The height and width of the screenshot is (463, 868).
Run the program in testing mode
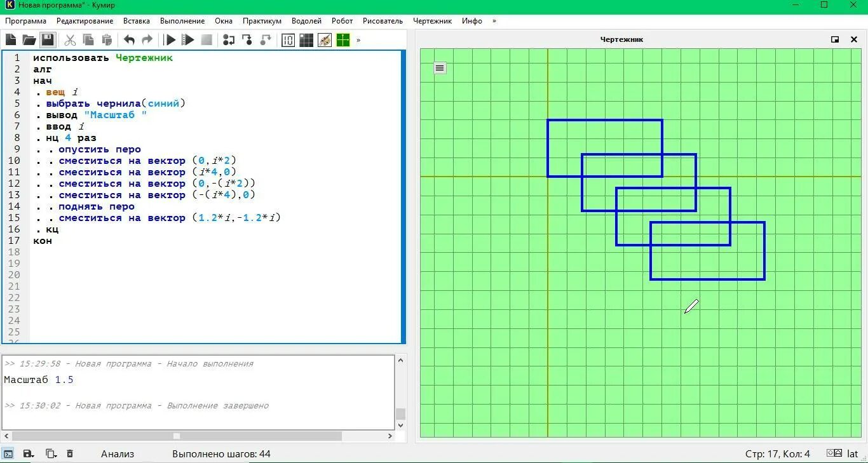coord(188,40)
